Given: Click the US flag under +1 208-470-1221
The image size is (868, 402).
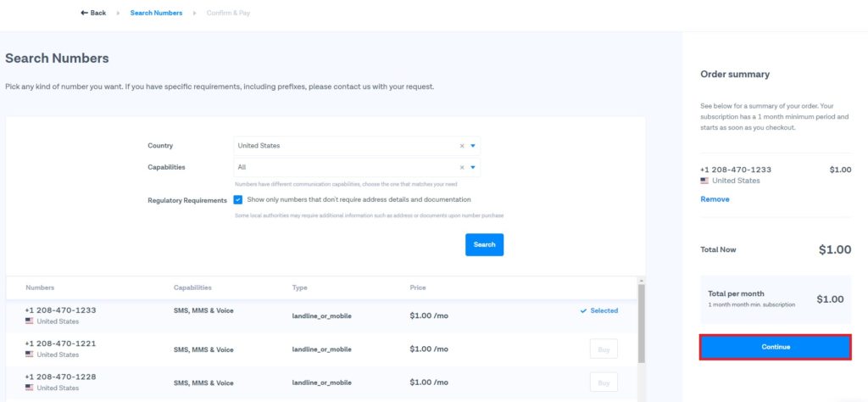Looking at the screenshot, I should click(x=30, y=355).
